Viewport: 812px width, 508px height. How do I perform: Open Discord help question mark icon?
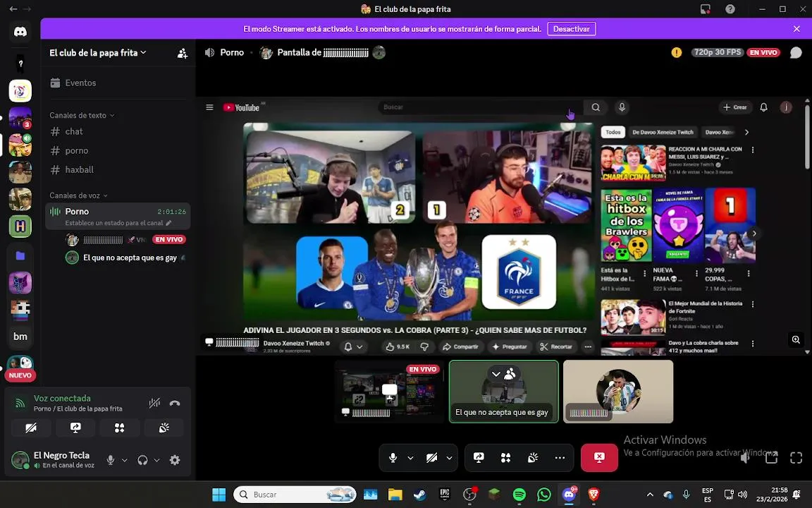click(730, 9)
